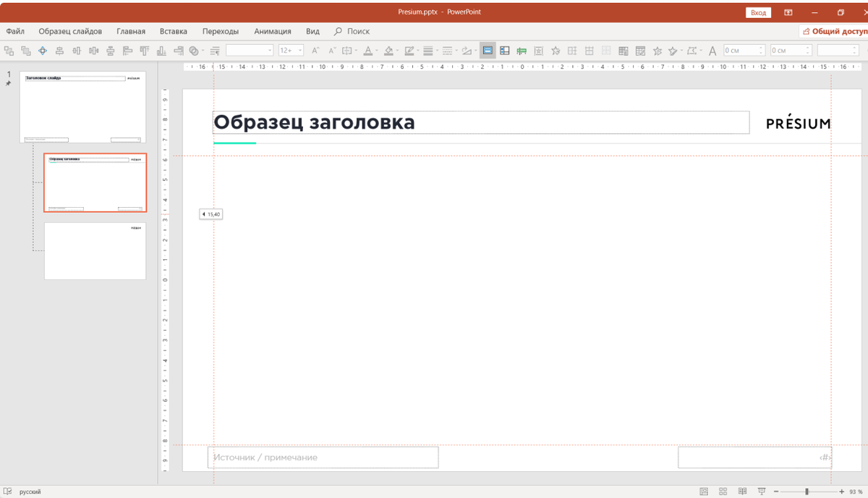This screenshot has height=498, width=868.
Task: Start slideshow from status bar icon
Action: click(x=761, y=491)
